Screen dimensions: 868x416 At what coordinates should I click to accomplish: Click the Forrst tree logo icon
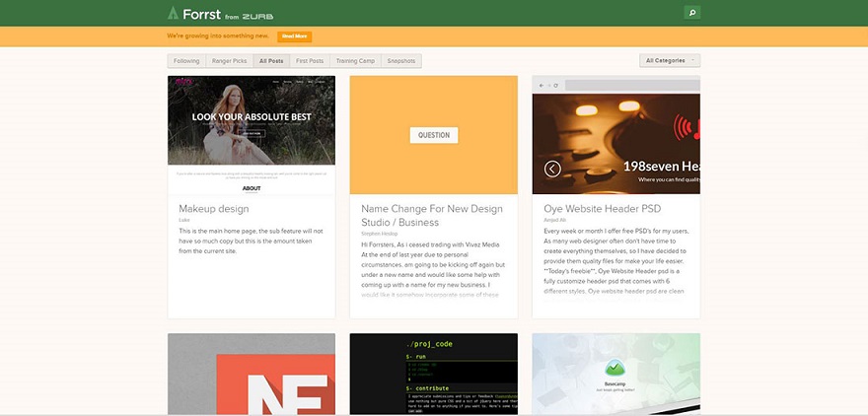pyautogui.click(x=173, y=13)
